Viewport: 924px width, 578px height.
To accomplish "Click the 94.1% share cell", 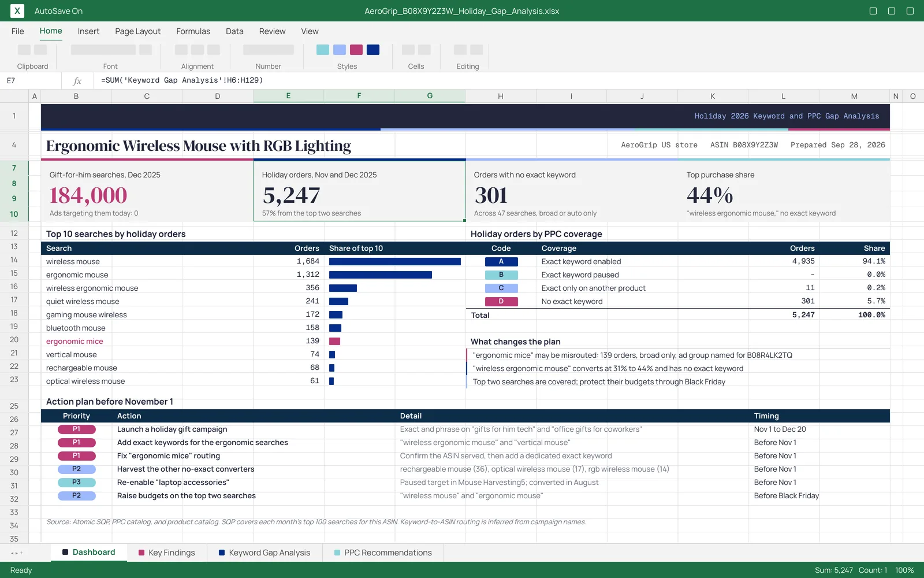I will pyautogui.click(x=874, y=261).
